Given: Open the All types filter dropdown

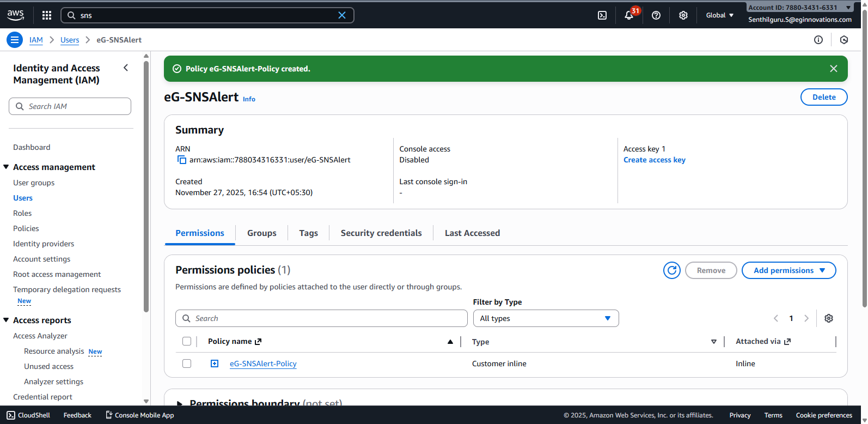Looking at the screenshot, I should [546, 318].
